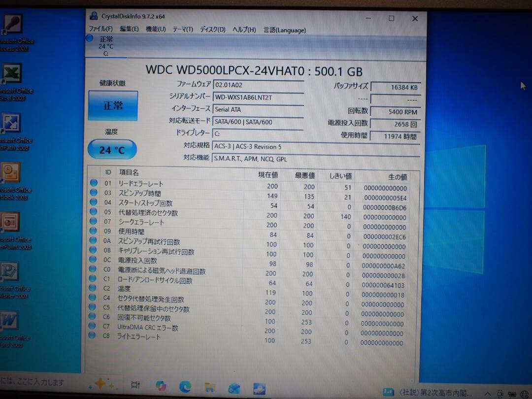532x399 pixels.
Task: Open Task View from the taskbar
Action: tap(135, 385)
